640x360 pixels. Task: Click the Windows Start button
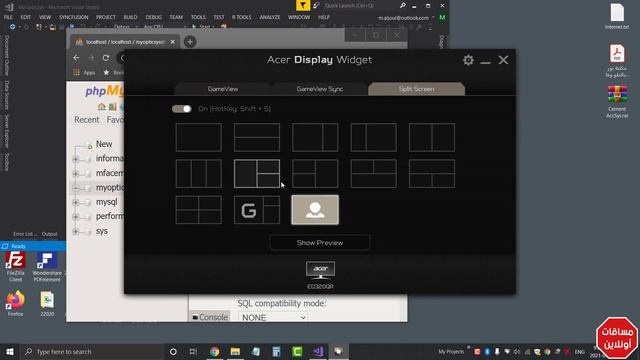click(x=10, y=351)
